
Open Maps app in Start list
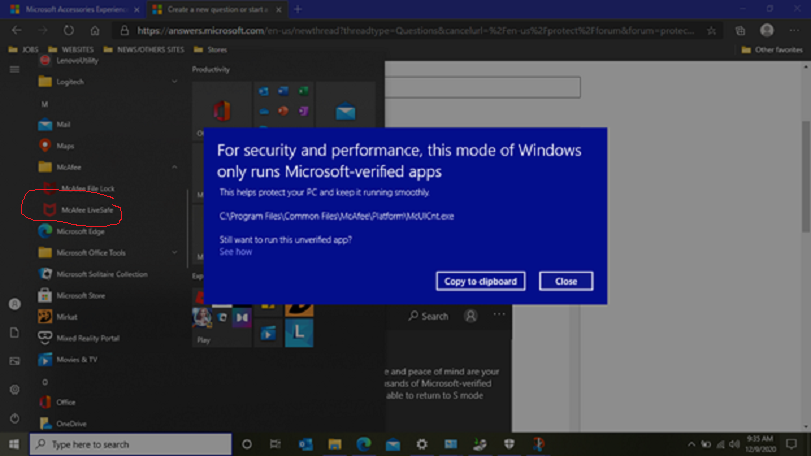[56, 146]
